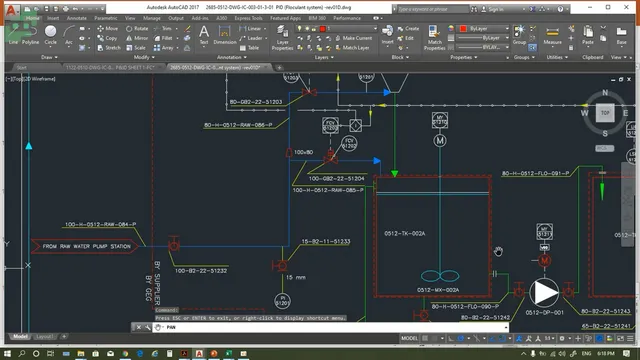The image size is (640, 360).
Task: Open Layer Properties manager
Action: tap(282, 38)
